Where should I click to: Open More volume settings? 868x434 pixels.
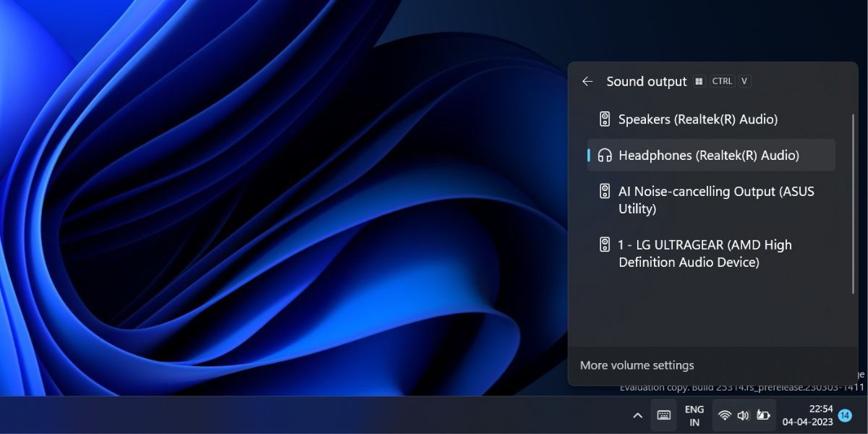point(637,365)
